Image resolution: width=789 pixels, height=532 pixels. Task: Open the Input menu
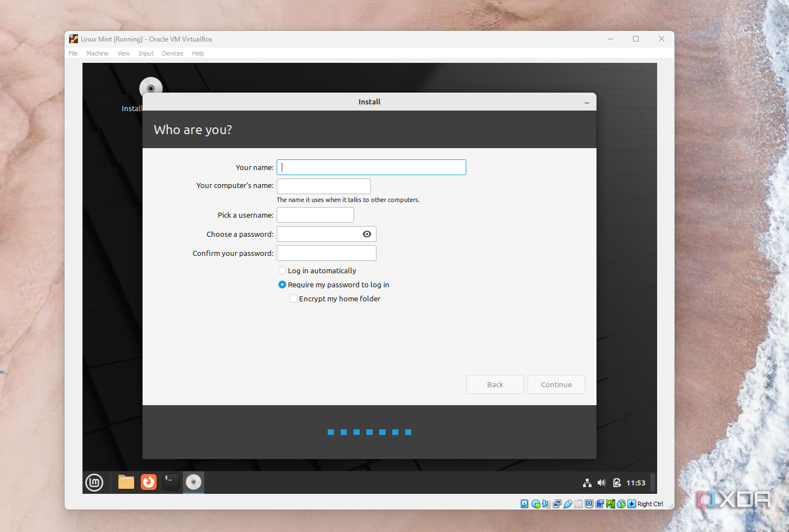(x=145, y=53)
